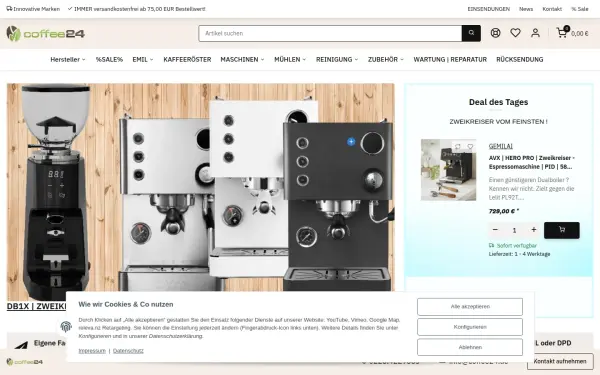600x375 pixels.
Task: Open WARTUNG | REPARATUR menu item
Action: coord(450,59)
